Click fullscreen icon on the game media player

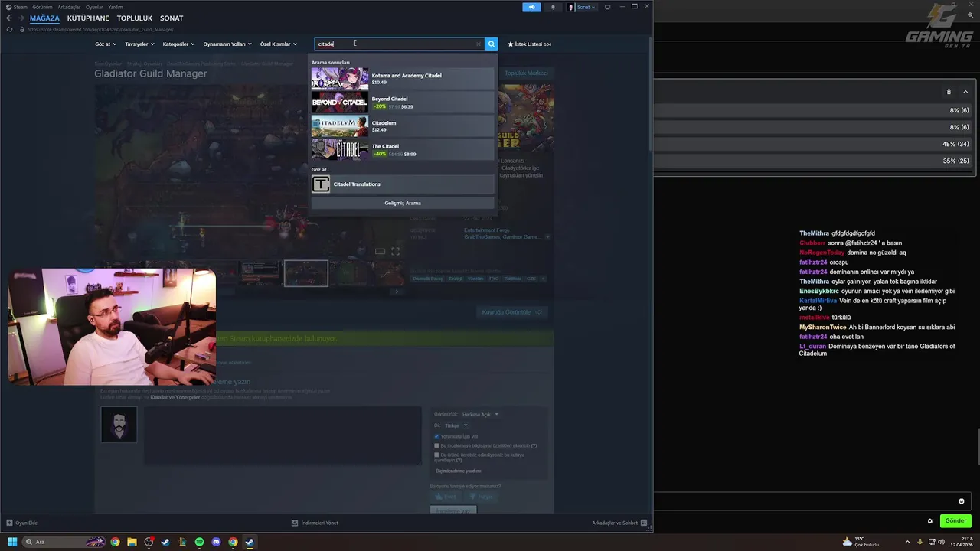[x=395, y=251]
